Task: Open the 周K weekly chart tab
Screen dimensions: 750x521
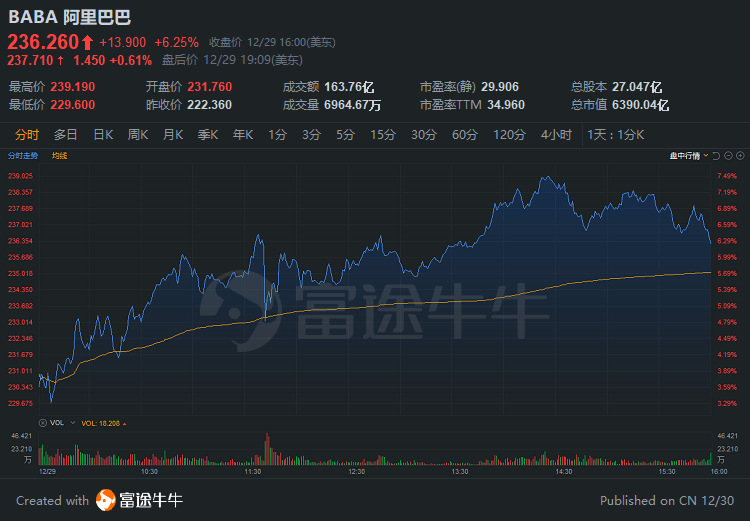Action: pyautogui.click(x=138, y=135)
